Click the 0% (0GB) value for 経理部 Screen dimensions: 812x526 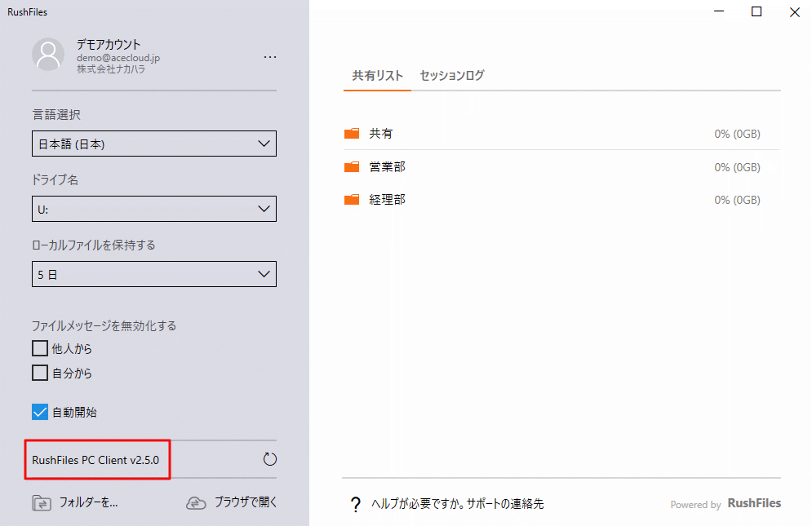pos(737,200)
